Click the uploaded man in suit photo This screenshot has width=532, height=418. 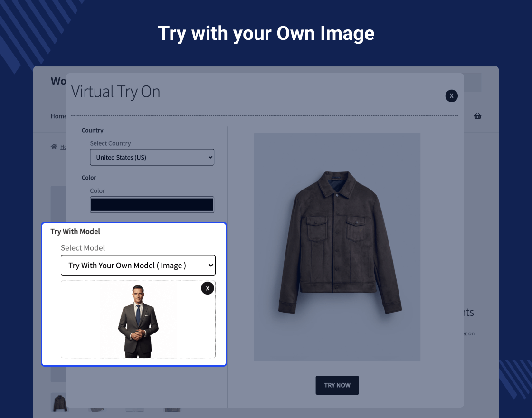(138, 321)
